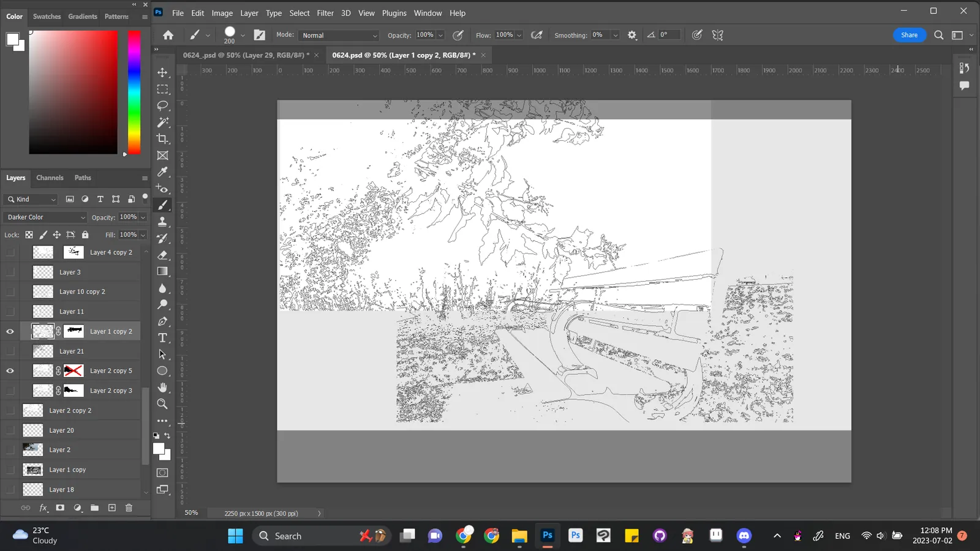Open the Filter menu

325,13
